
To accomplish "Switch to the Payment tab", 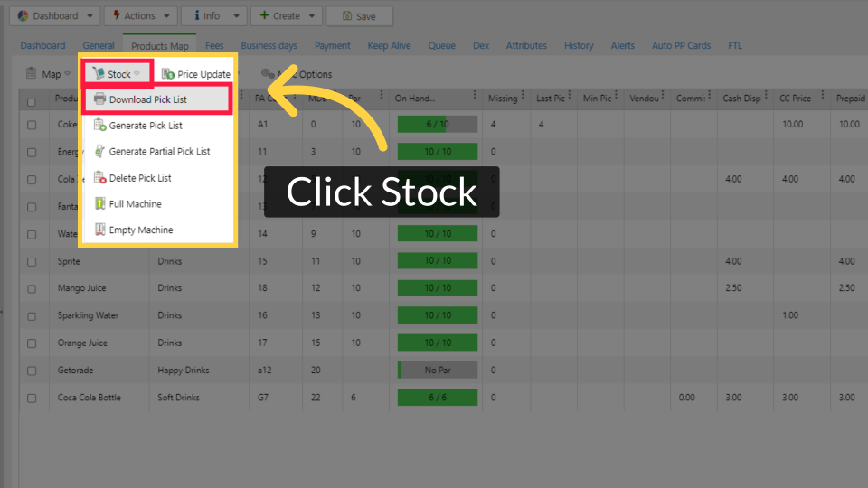I will coord(332,45).
